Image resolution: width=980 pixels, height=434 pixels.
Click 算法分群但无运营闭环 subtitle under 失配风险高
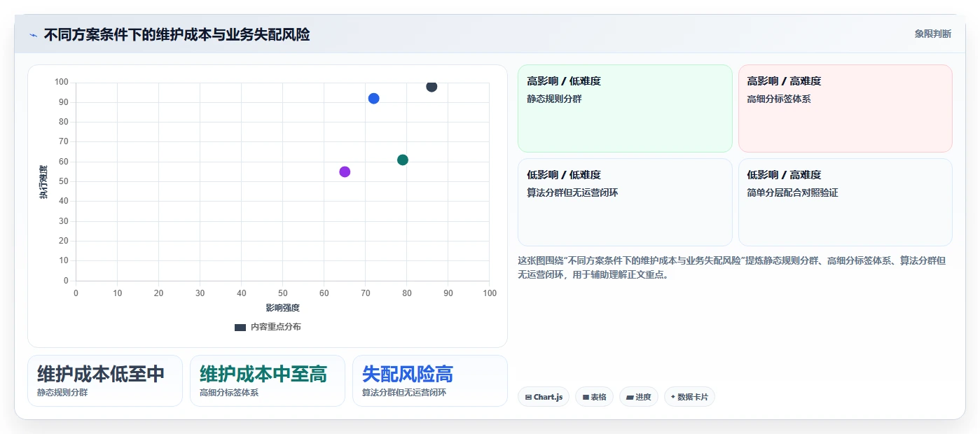click(404, 393)
